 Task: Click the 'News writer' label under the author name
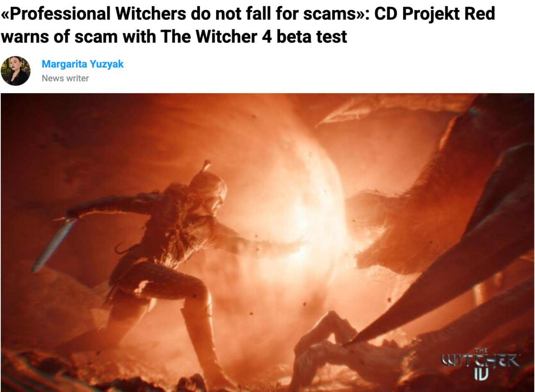tap(65, 78)
